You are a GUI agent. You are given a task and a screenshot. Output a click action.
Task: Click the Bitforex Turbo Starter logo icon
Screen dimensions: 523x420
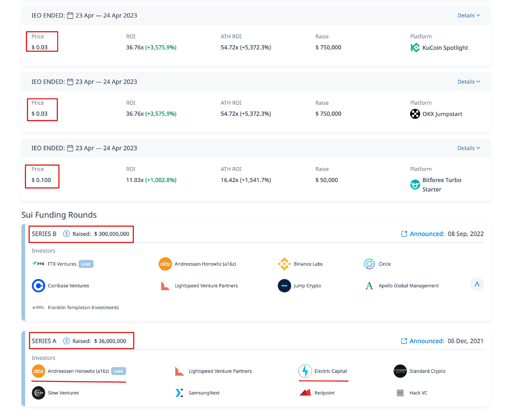415,185
